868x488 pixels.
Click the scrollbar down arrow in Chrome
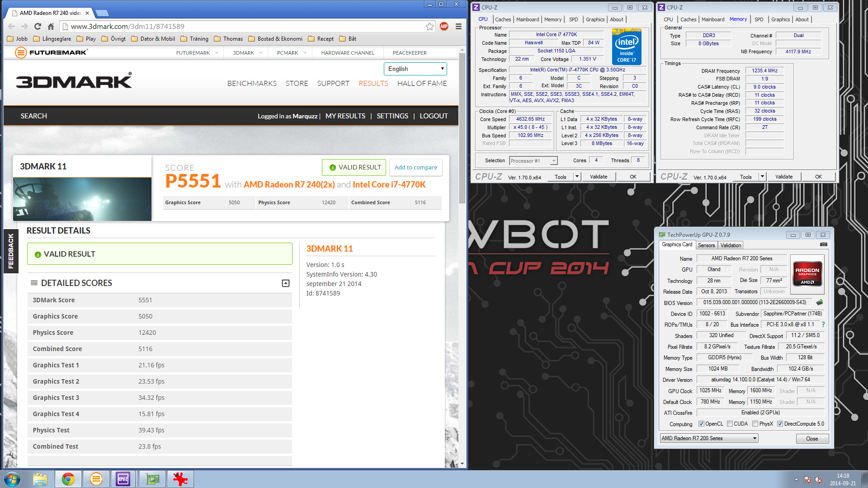coord(462,464)
